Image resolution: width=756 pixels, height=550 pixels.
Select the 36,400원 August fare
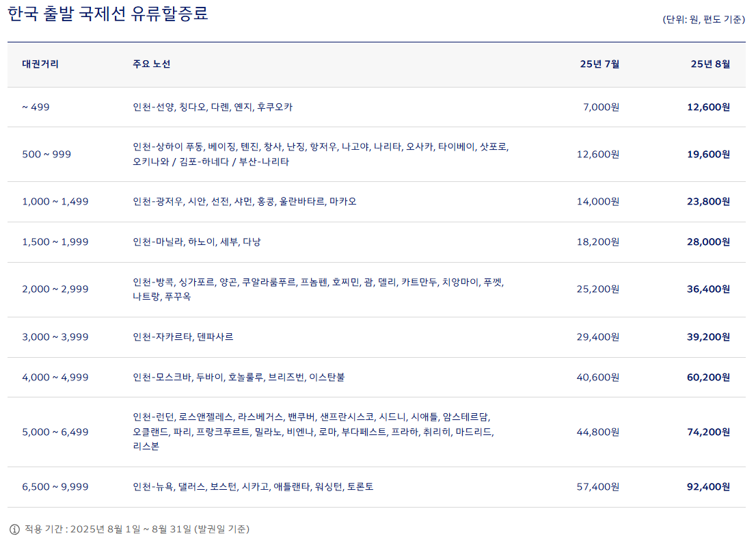coord(708,289)
